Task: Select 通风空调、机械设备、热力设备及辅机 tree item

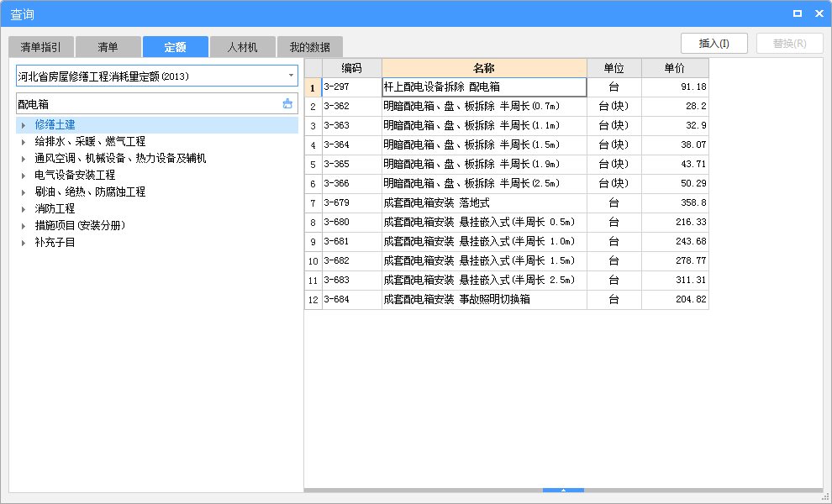Action: pyautogui.click(x=120, y=159)
